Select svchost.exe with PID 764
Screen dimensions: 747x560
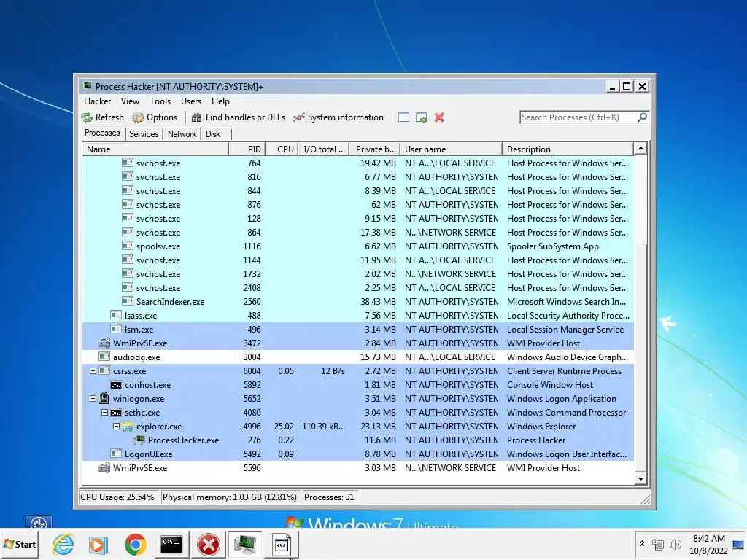point(358,163)
